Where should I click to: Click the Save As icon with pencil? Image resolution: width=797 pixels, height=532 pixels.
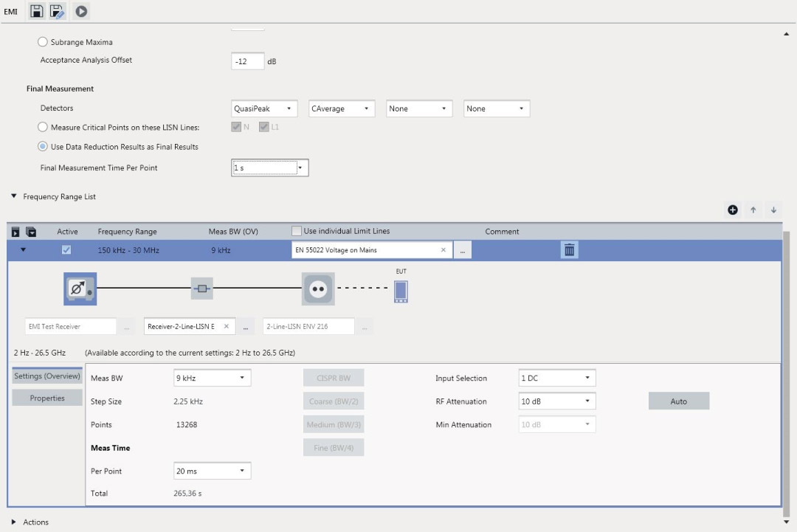pyautogui.click(x=58, y=11)
